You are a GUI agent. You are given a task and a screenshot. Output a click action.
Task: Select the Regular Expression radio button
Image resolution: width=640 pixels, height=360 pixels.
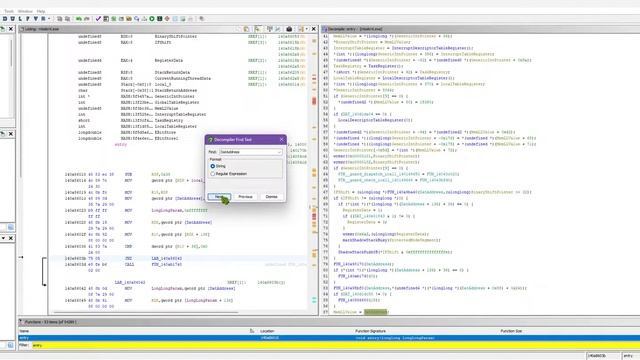(x=213, y=174)
